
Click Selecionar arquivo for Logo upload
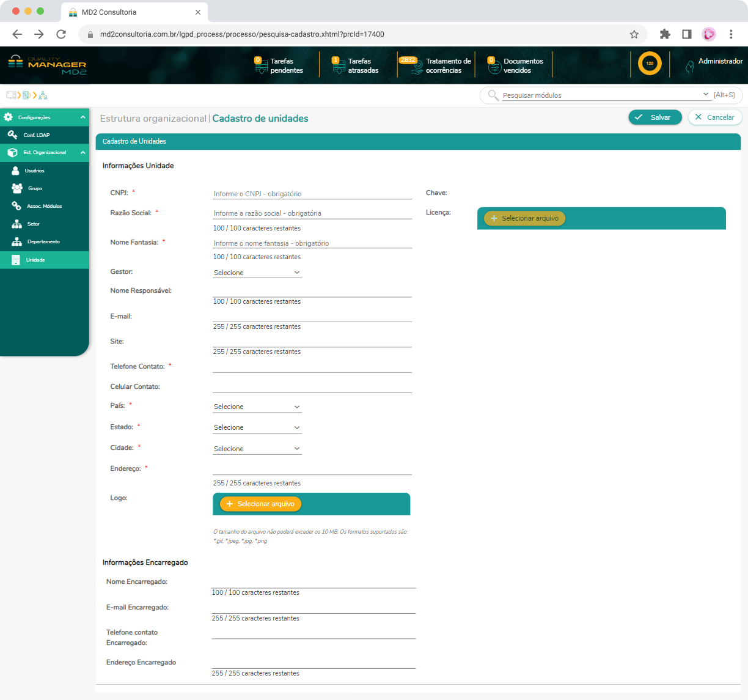pyautogui.click(x=260, y=504)
